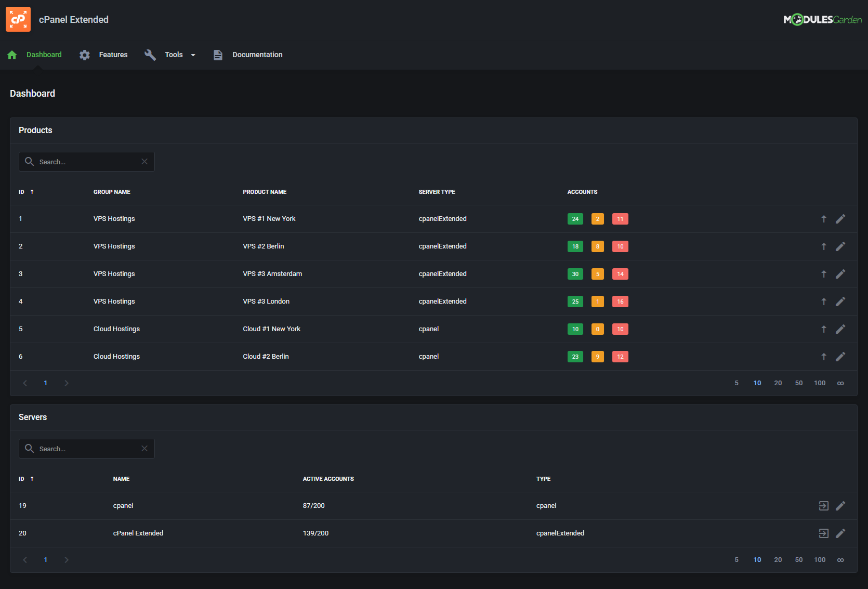The height and width of the screenshot is (589, 868).
Task: Go to previous Servers page
Action: 25,560
